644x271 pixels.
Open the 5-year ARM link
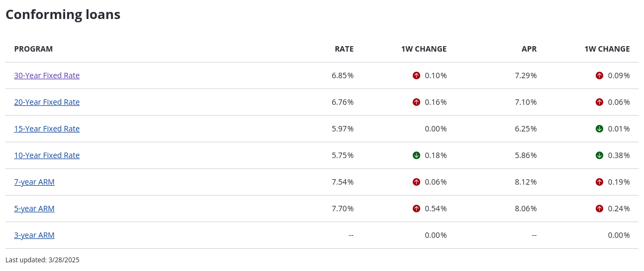coord(34,209)
